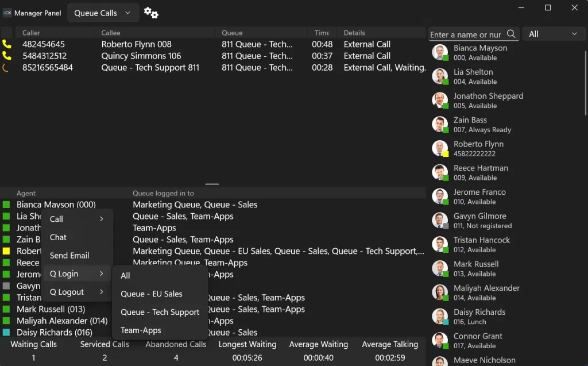Click the magnifier search icon
The width and height of the screenshot is (588, 366).
(x=511, y=34)
